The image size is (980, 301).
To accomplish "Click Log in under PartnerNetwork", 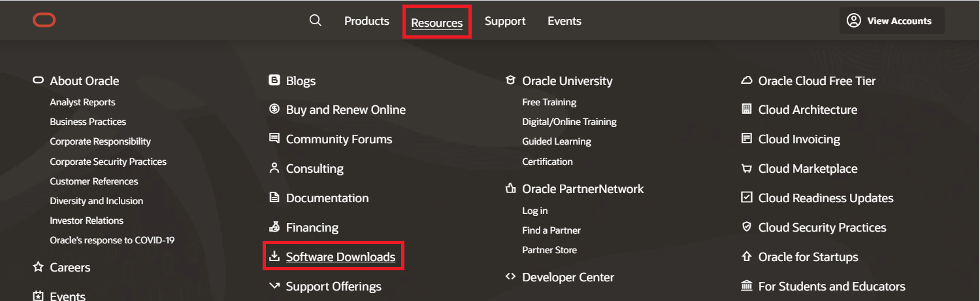I will coord(534,211).
